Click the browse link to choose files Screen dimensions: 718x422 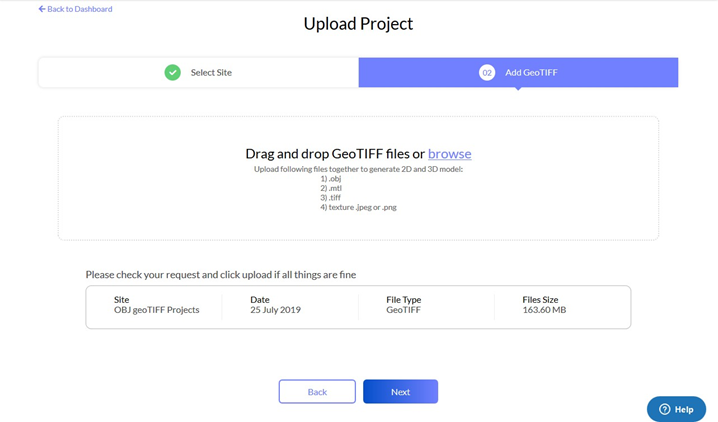(x=449, y=154)
